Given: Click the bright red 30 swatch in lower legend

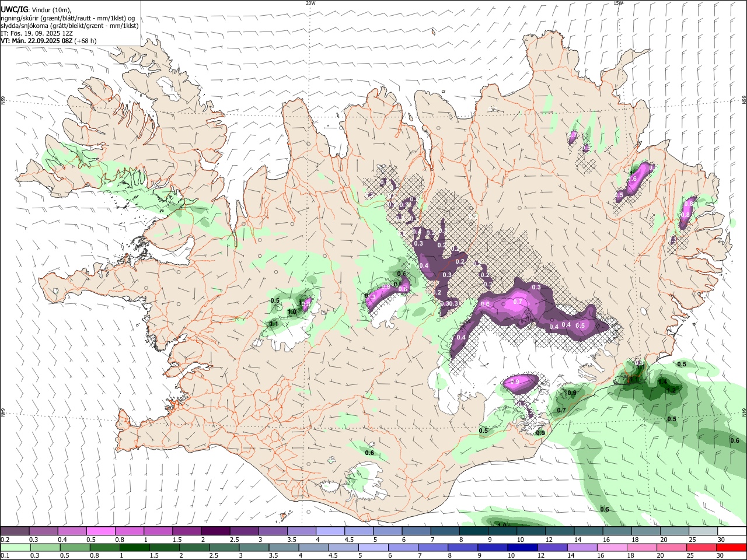Looking at the screenshot, I should [x=732, y=548].
